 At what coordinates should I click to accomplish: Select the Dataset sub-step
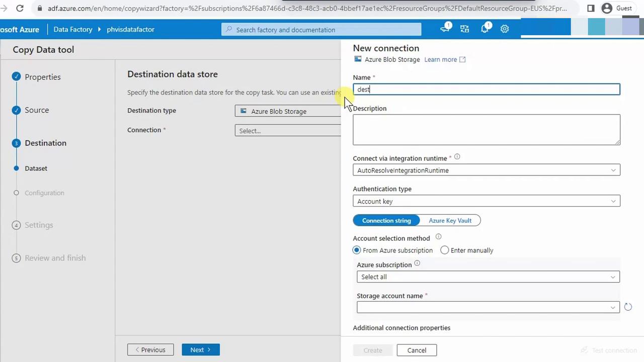(36, 168)
